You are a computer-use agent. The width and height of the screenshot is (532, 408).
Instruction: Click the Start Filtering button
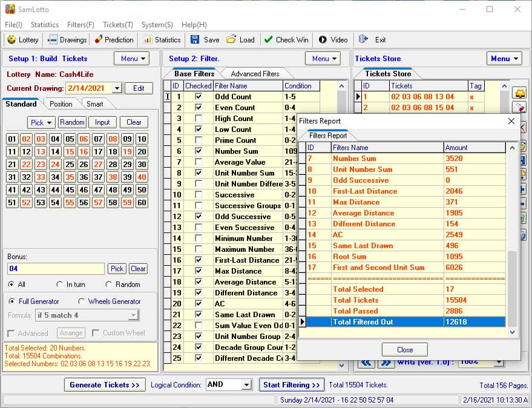point(292,384)
